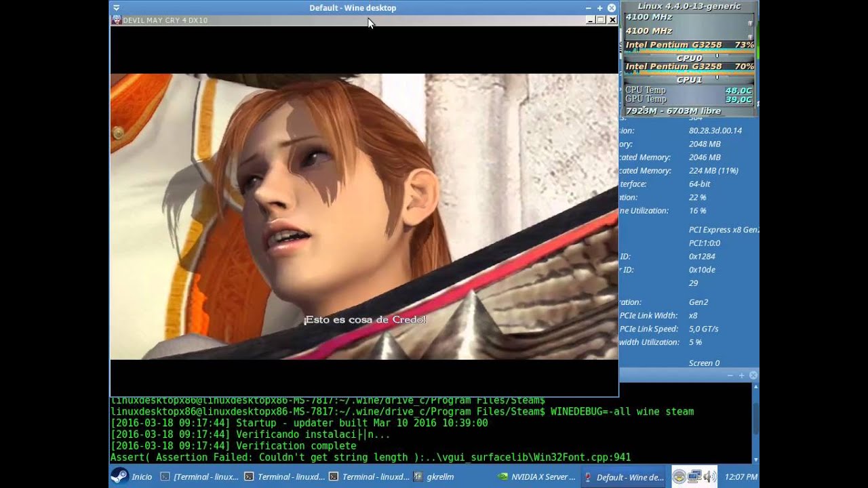Image resolution: width=868 pixels, height=488 pixels.
Task: Maximize the terminal window behind Wine desktop
Action: click(x=741, y=375)
